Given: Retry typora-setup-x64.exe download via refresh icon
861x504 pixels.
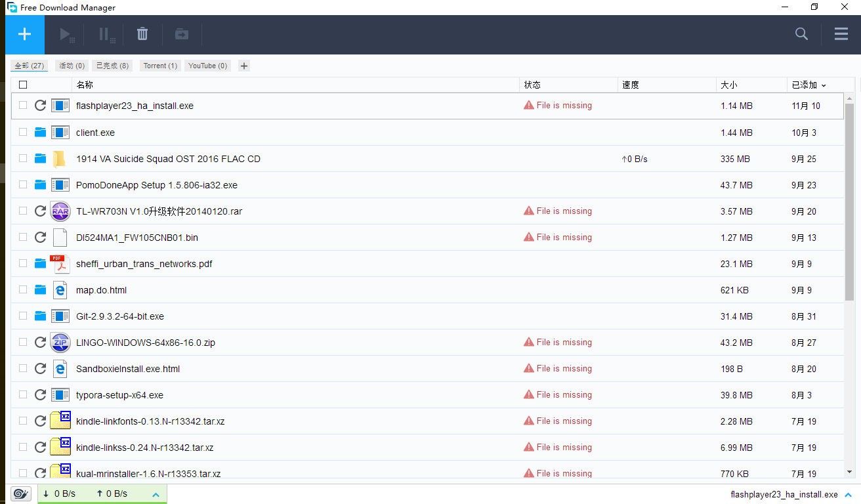Looking at the screenshot, I should [40, 395].
